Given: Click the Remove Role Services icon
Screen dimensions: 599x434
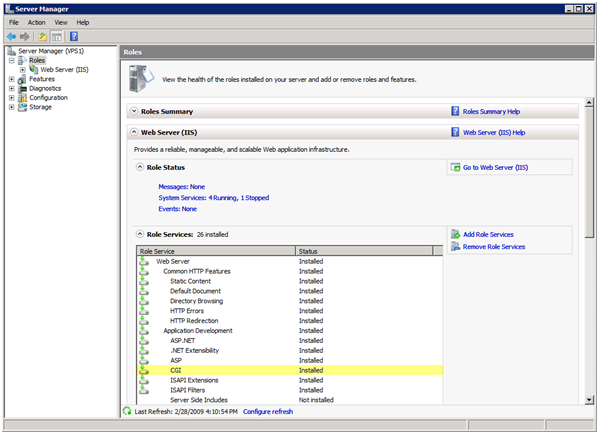Looking at the screenshot, I should pos(455,246).
